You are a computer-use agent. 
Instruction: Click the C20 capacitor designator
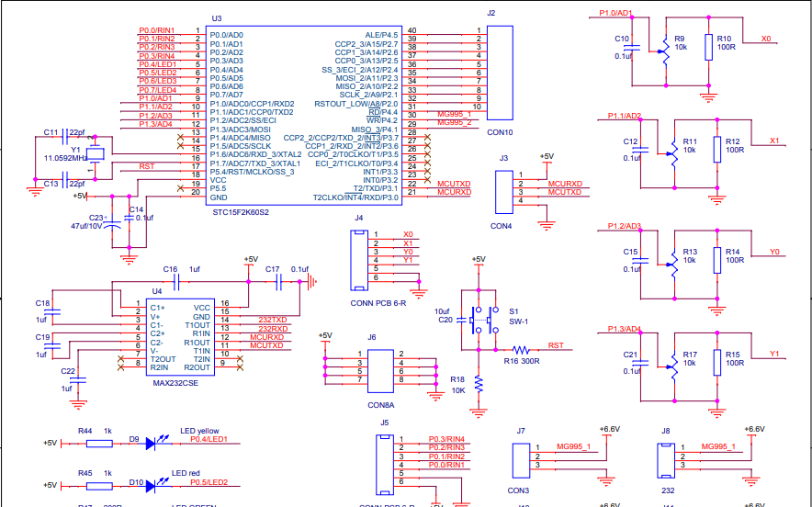click(445, 320)
